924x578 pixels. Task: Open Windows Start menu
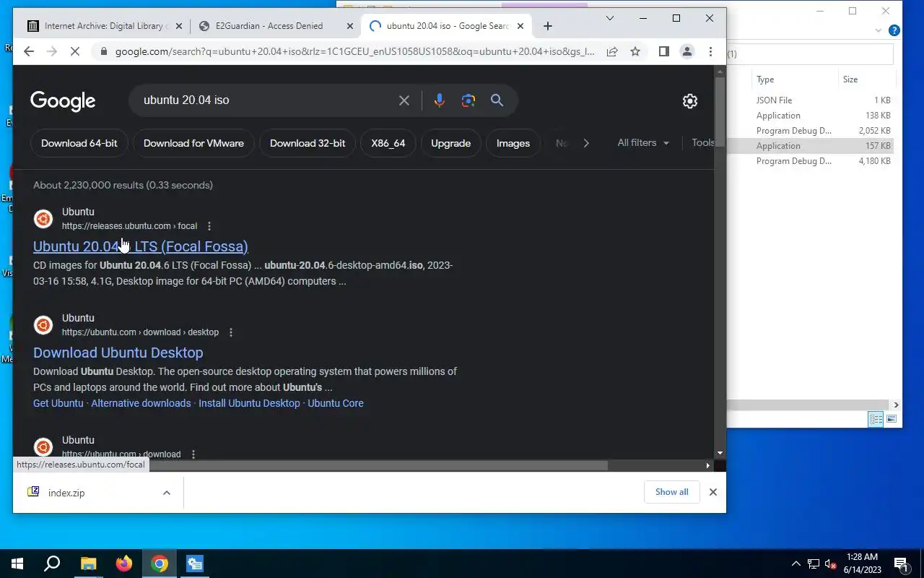click(17, 564)
